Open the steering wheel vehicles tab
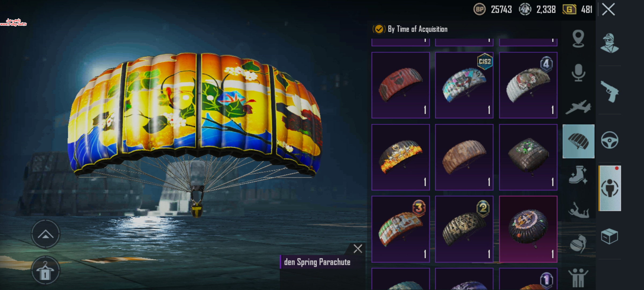644x290 pixels. [x=609, y=140]
